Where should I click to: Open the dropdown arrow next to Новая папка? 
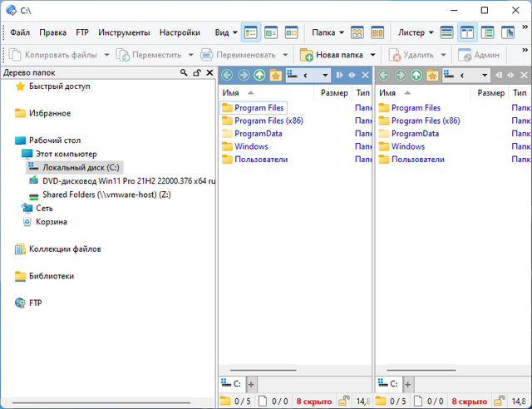pos(372,55)
